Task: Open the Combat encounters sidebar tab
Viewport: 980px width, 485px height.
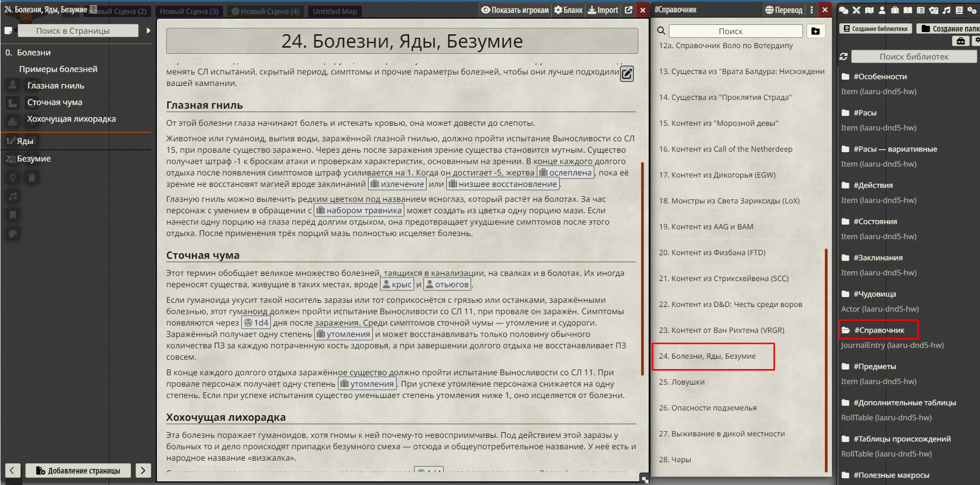Action: (x=856, y=10)
